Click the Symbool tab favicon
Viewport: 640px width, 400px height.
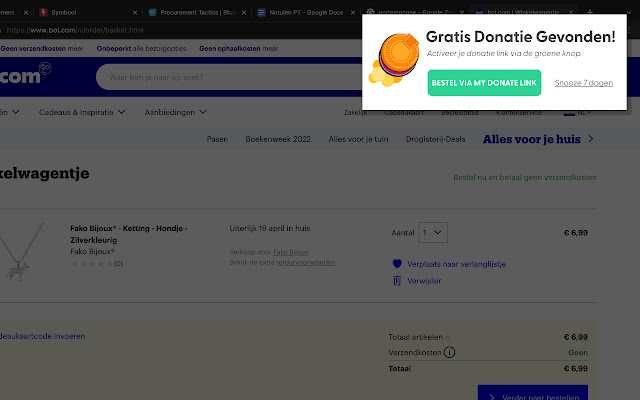point(43,13)
